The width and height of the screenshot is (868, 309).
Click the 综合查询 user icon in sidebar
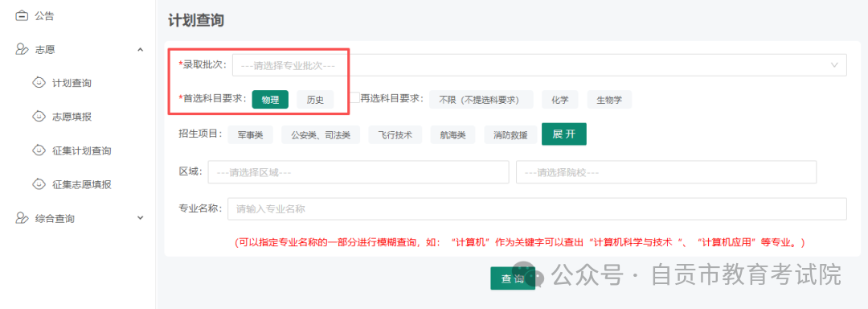point(21,218)
